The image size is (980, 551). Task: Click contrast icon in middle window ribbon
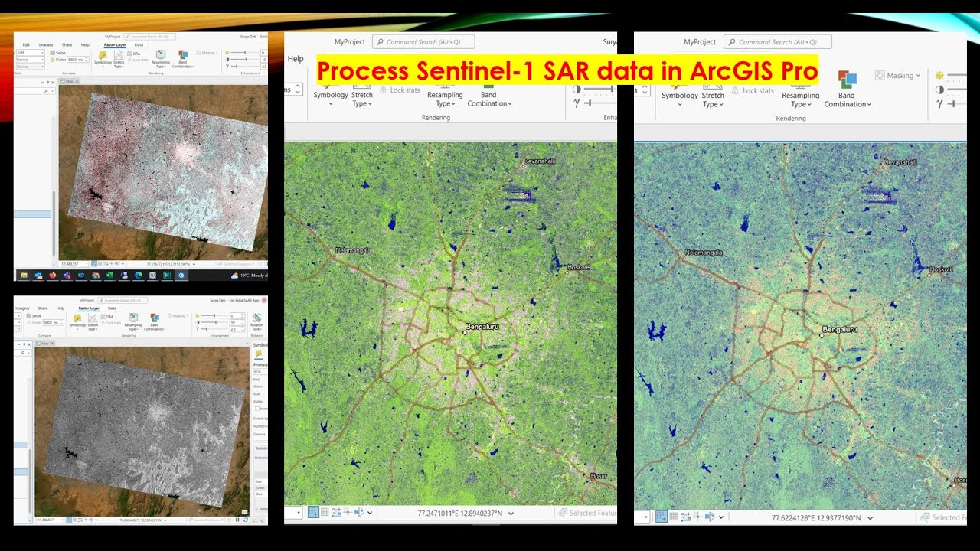(577, 90)
